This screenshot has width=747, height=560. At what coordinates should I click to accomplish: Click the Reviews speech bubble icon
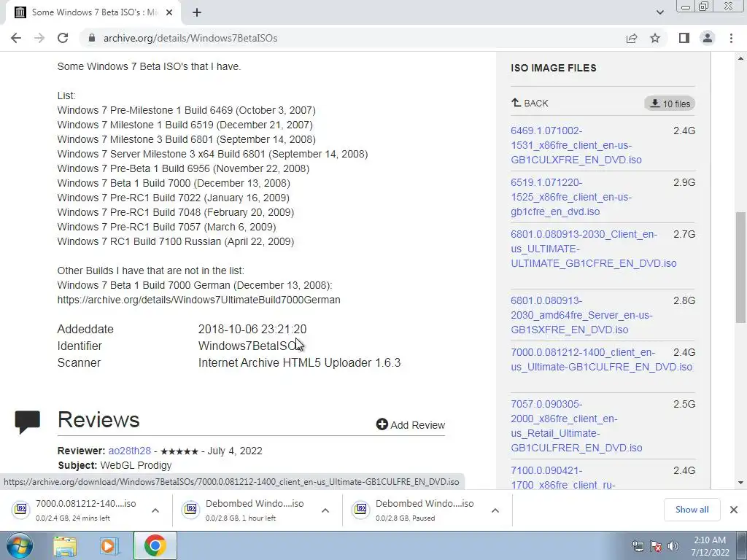[x=27, y=421]
